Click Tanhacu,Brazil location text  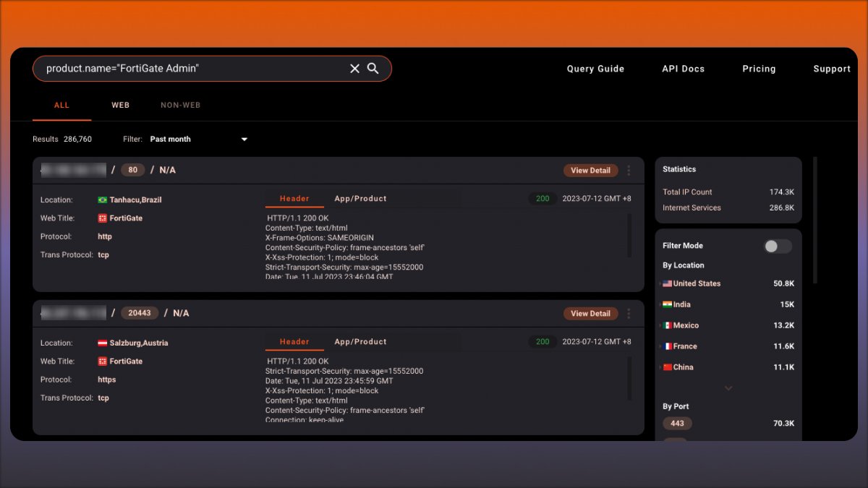[136, 200]
